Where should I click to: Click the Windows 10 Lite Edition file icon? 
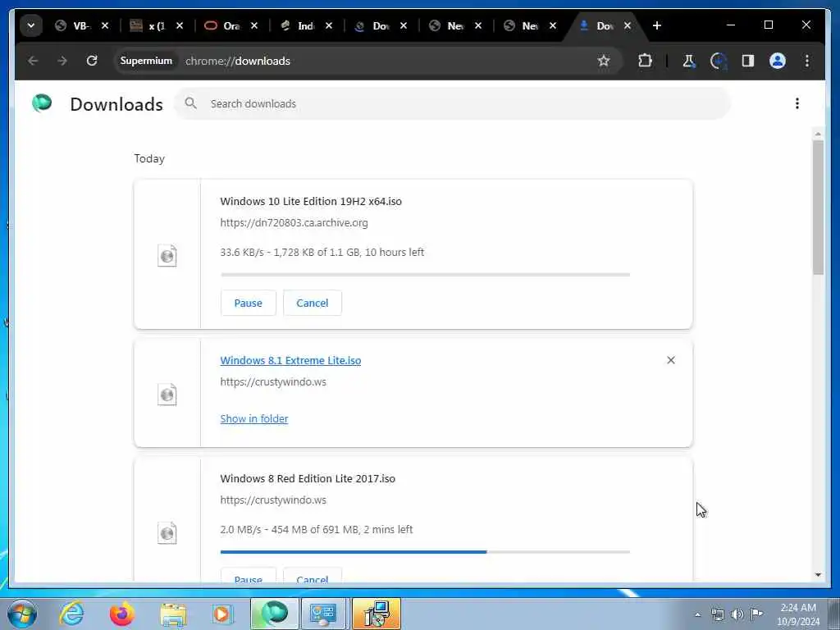point(167,256)
